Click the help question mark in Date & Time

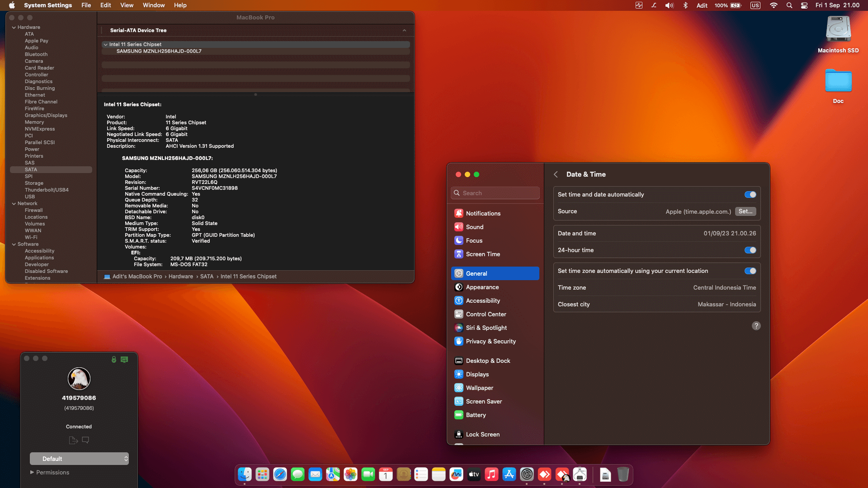pyautogui.click(x=756, y=325)
